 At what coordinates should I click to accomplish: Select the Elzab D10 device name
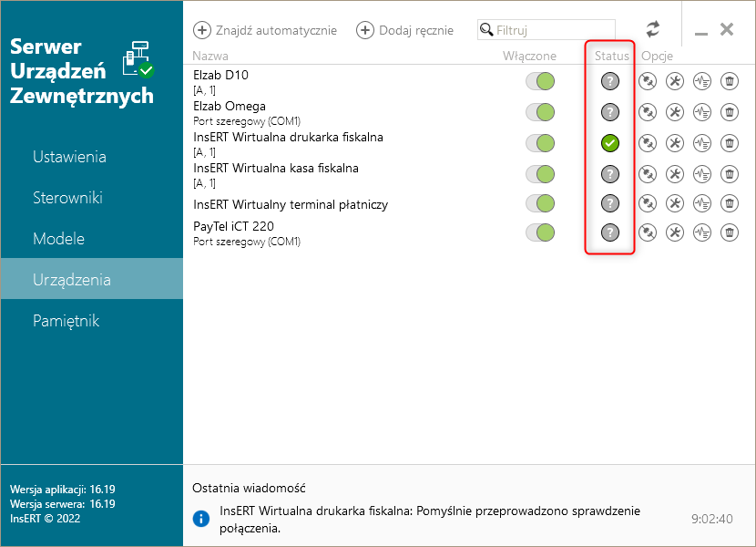(x=220, y=75)
